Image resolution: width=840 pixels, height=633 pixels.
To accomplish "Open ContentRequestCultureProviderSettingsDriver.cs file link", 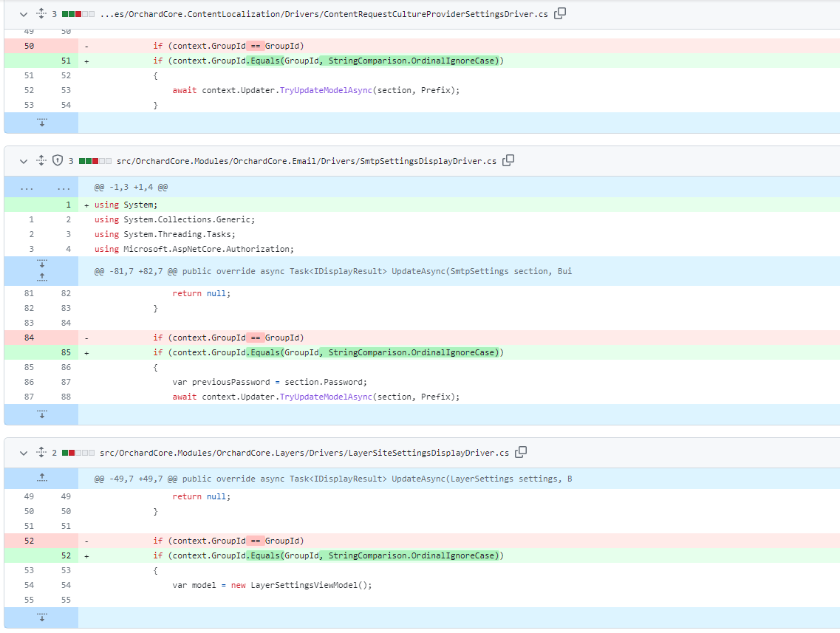I will (x=324, y=15).
